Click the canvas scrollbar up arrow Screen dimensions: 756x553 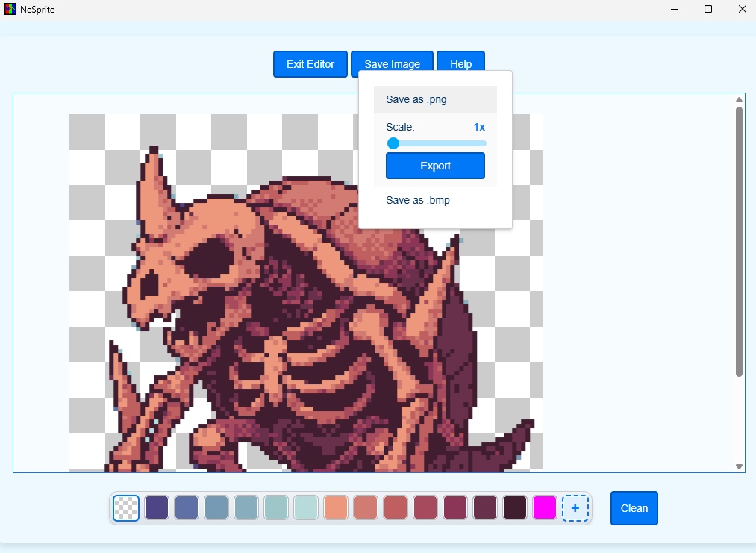pyautogui.click(x=739, y=100)
